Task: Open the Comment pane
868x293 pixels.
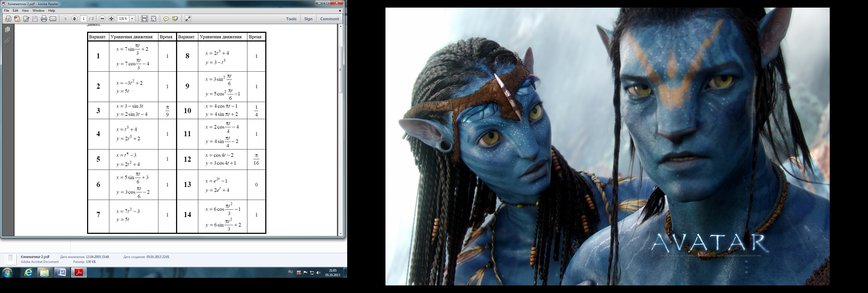Action: [x=330, y=19]
